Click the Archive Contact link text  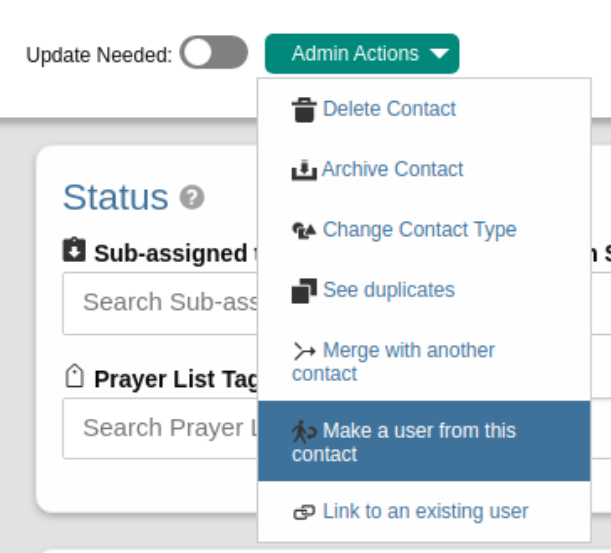393,169
